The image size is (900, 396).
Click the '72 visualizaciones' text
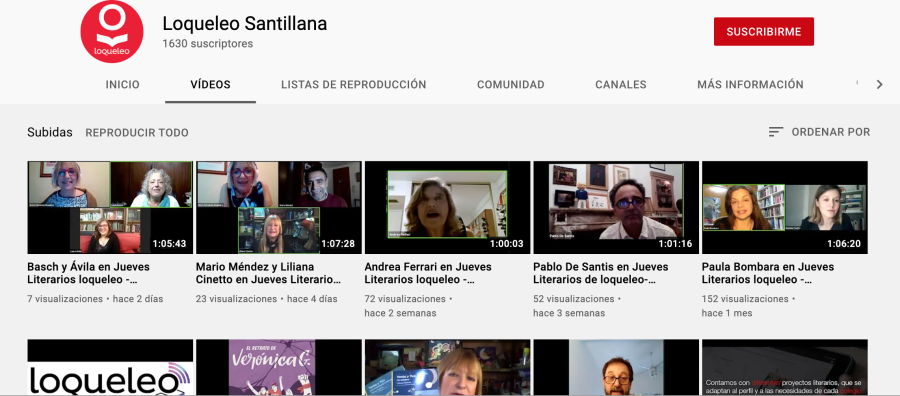[405, 299]
